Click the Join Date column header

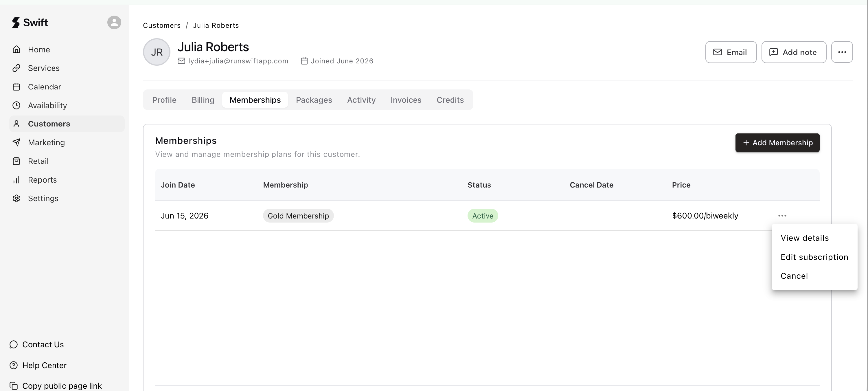178,185
